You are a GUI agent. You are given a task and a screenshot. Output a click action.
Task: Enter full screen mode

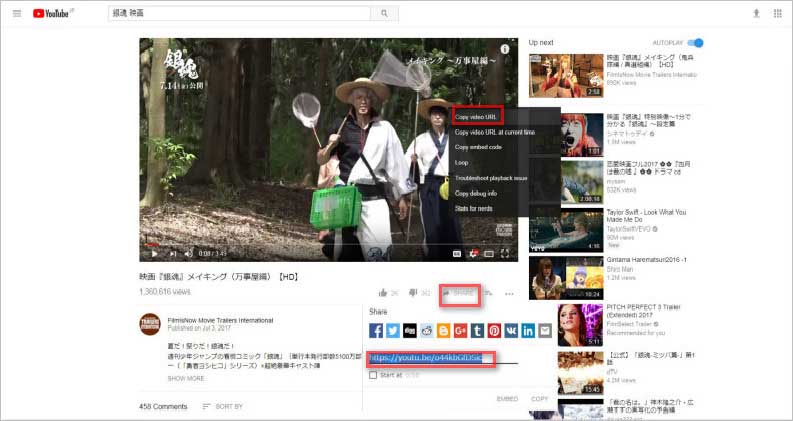(505, 254)
